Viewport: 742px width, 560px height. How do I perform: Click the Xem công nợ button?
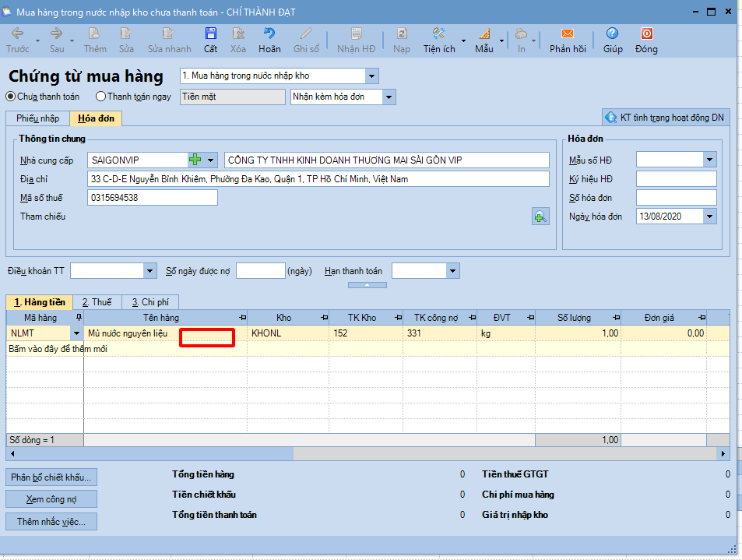point(51,498)
